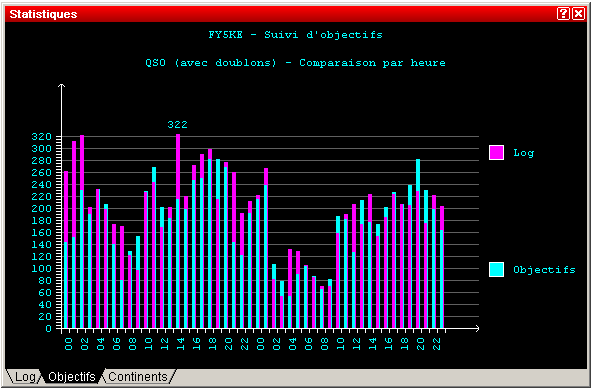Screen dimensions: 592x390
Task: Click the cyan Objectifs legend swatch
Action: coord(496,270)
